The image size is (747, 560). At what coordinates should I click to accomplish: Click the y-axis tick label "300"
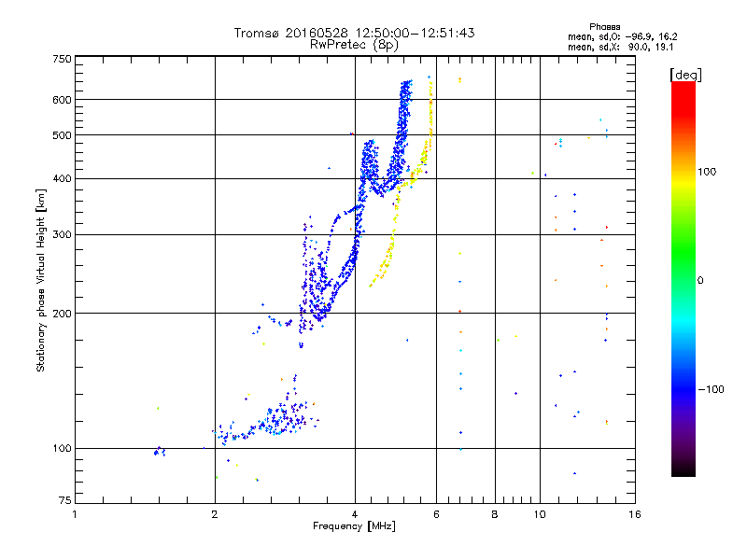pyautogui.click(x=62, y=234)
